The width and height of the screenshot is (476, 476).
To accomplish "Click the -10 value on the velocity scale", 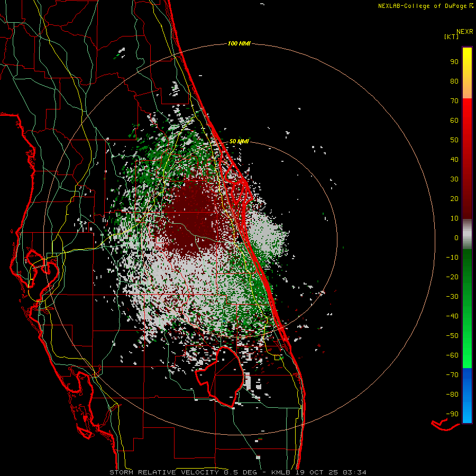I will click(x=452, y=258).
